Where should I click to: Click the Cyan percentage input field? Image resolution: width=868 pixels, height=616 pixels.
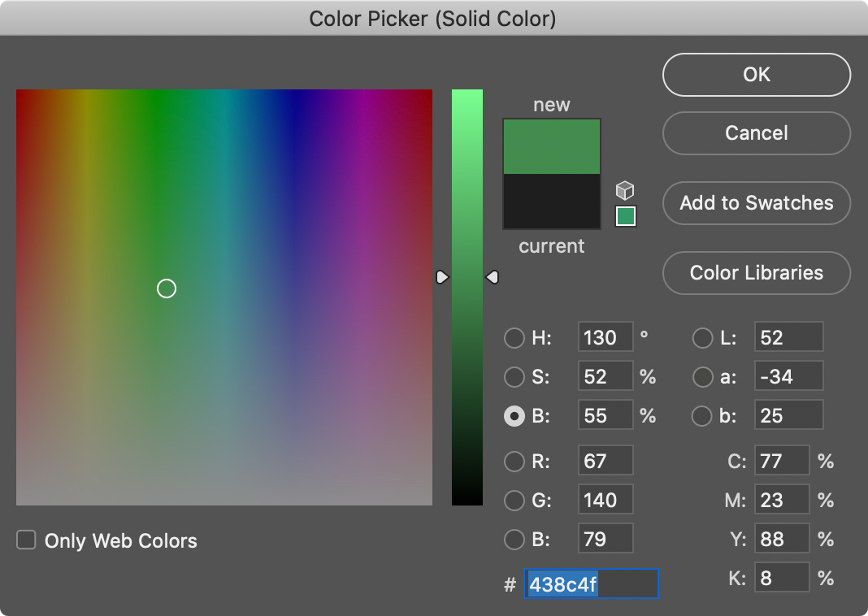tap(781, 462)
